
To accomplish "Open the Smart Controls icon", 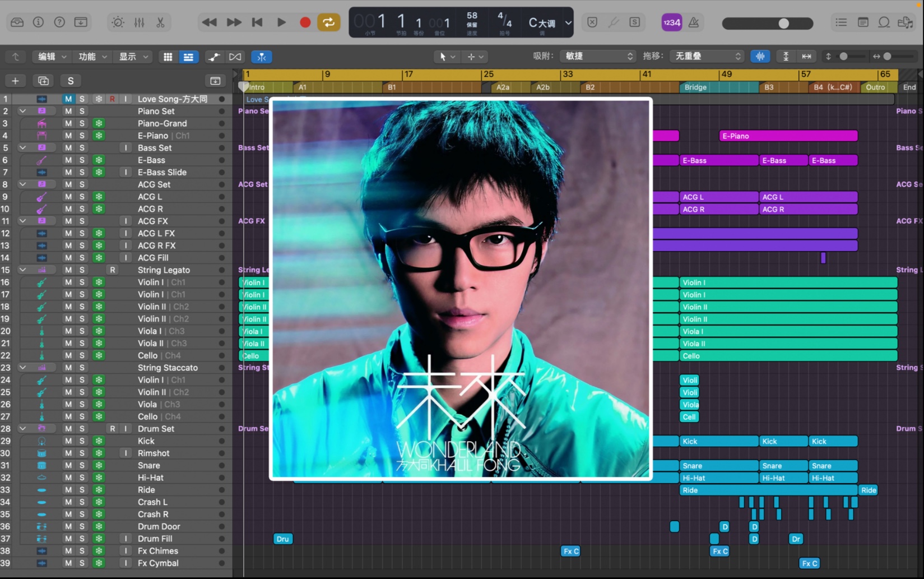I will [x=118, y=22].
